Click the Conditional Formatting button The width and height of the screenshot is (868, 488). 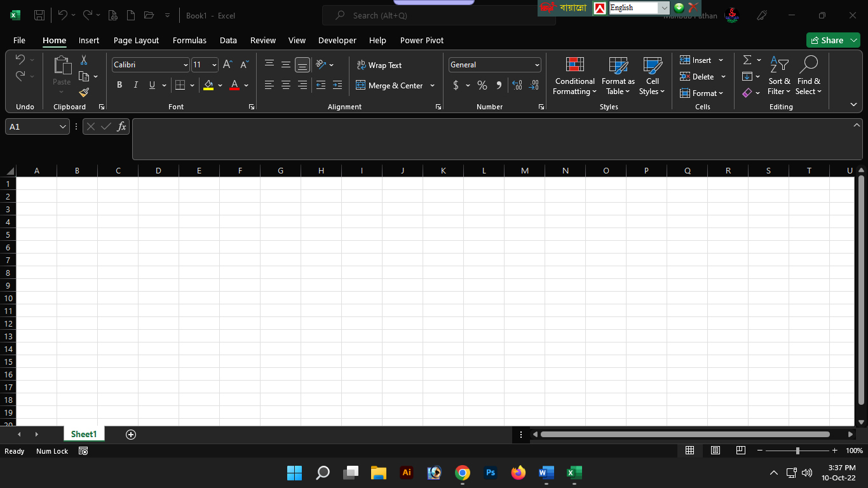(x=575, y=76)
